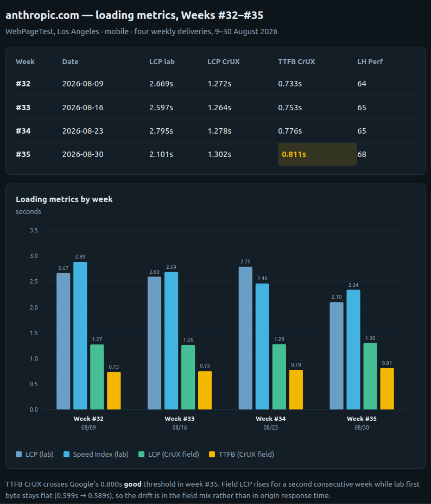Click the 2.597s LCP lab value

[x=161, y=108]
